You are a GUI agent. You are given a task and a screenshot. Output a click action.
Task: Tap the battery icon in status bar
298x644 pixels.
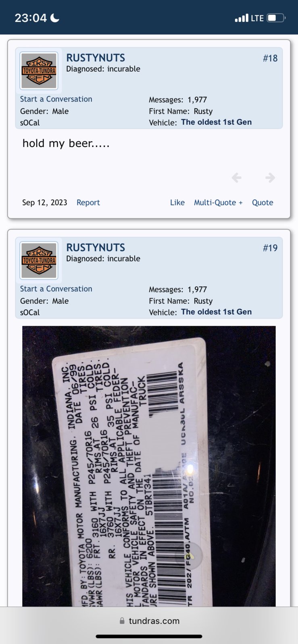(x=276, y=18)
